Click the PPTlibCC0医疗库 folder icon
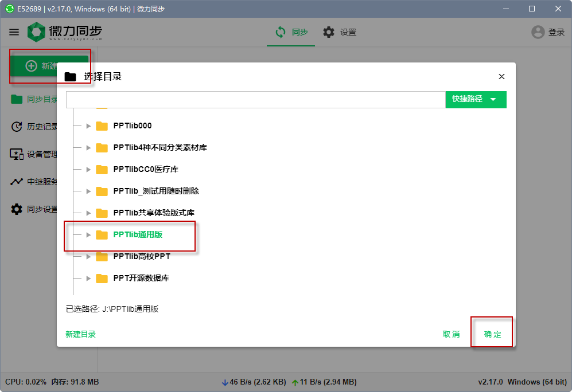The width and height of the screenshot is (572, 392). coord(102,170)
